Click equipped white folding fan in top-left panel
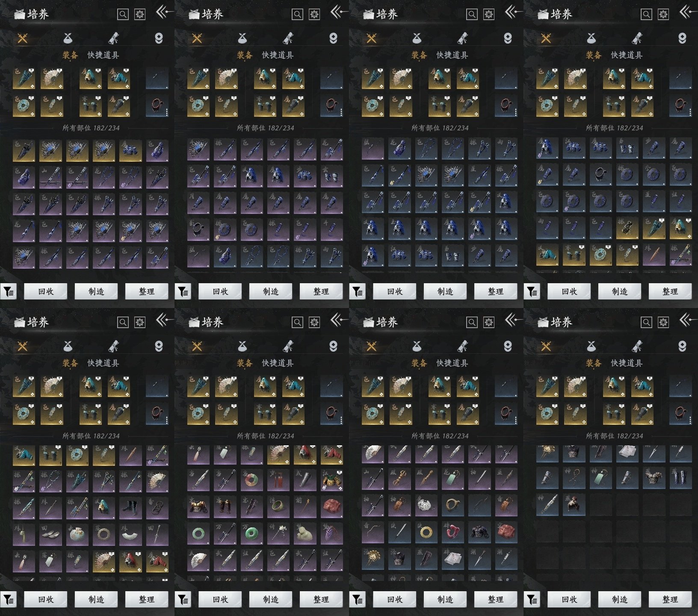The width and height of the screenshot is (698, 616). tap(52, 79)
